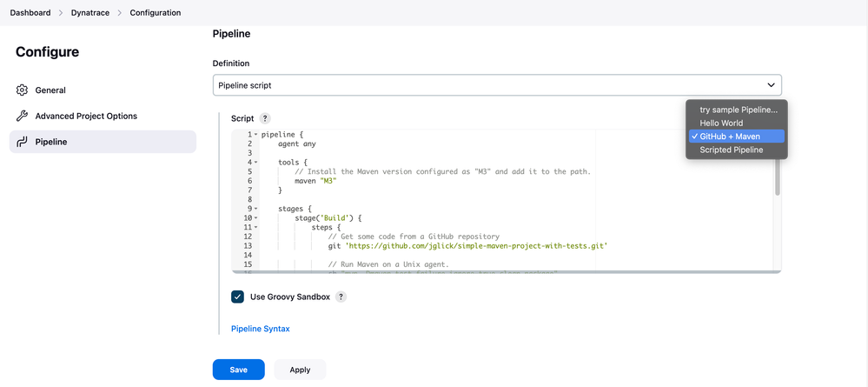Click the General gear icon in sidebar
The width and height of the screenshot is (868, 387).
click(23, 90)
